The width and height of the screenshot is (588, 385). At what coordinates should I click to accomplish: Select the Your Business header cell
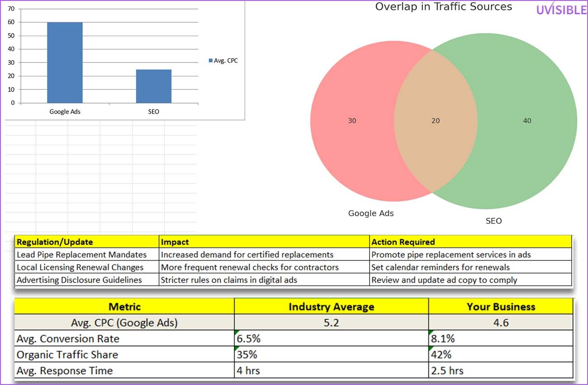[x=501, y=307]
